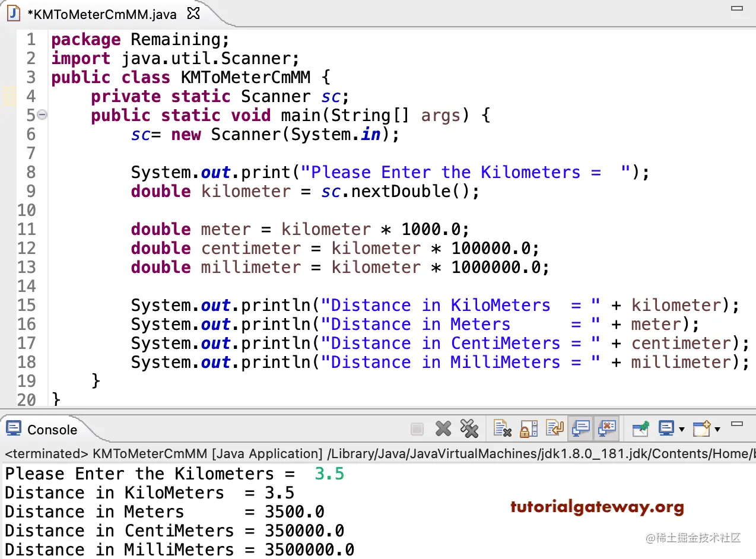Image resolution: width=756 pixels, height=559 pixels.
Task: Click console output 'Distance in KiloMeters = 3.5'
Action: tap(150, 493)
